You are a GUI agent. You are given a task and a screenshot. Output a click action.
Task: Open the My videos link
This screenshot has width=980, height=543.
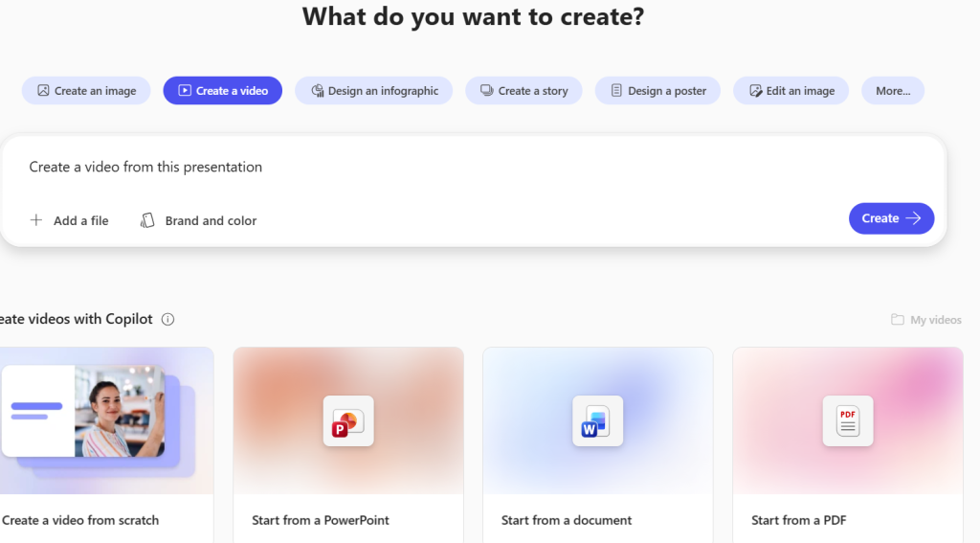click(x=936, y=320)
